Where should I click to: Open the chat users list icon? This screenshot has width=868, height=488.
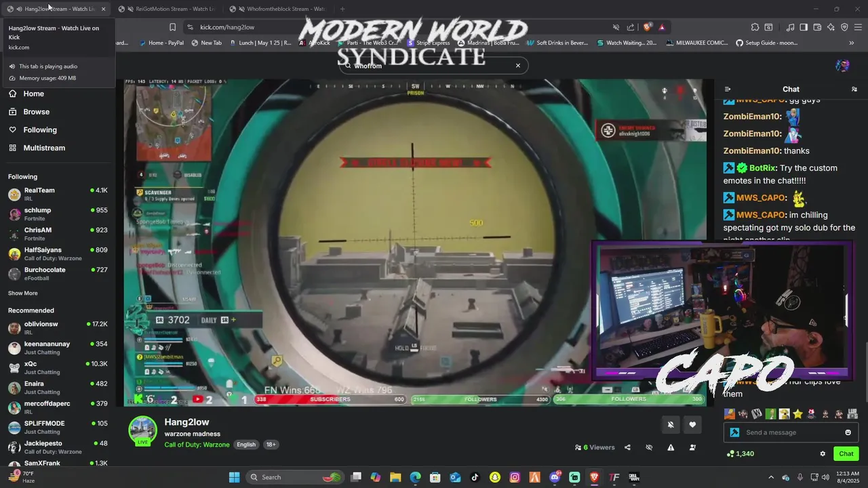tap(854, 89)
